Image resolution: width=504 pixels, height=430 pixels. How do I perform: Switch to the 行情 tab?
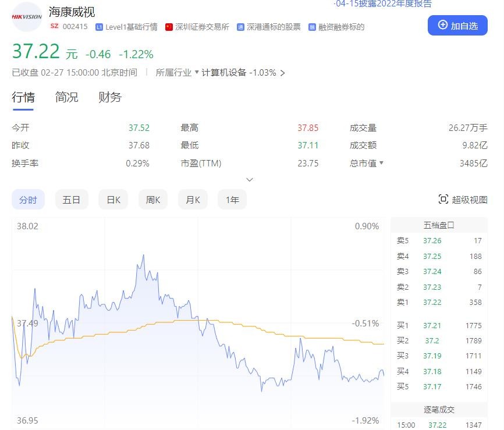(x=23, y=97)
